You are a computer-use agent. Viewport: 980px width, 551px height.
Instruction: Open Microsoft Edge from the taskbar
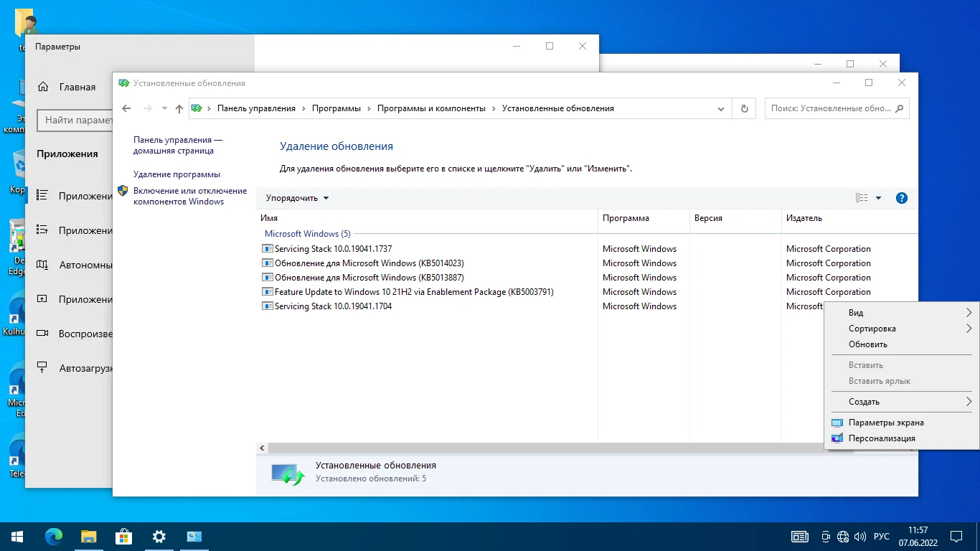(x=54, y=536)
